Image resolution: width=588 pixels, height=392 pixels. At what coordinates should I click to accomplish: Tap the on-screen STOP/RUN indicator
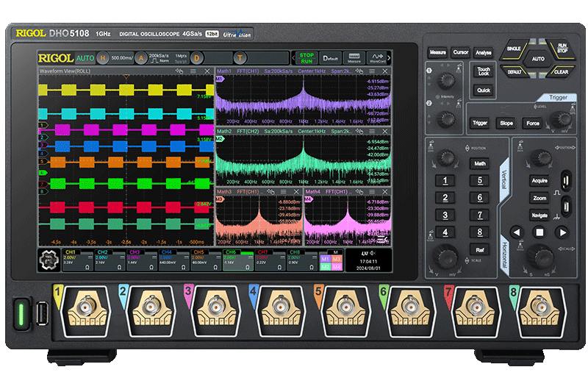pyautogui.click(x=306, y=57)
